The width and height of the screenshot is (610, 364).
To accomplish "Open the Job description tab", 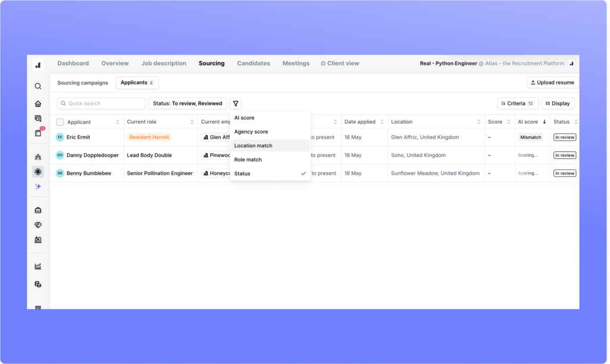I will tap(164, 63).
